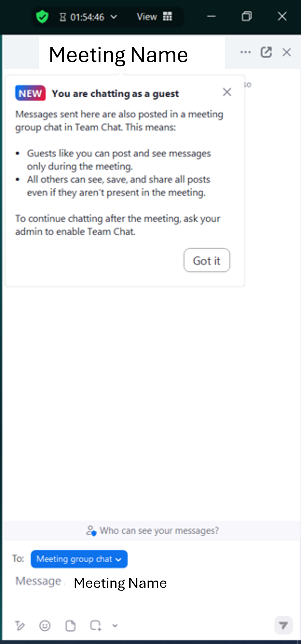Expand the screenshot options chevron
This screenshot has height=644, width=301.
click(115, 626)
